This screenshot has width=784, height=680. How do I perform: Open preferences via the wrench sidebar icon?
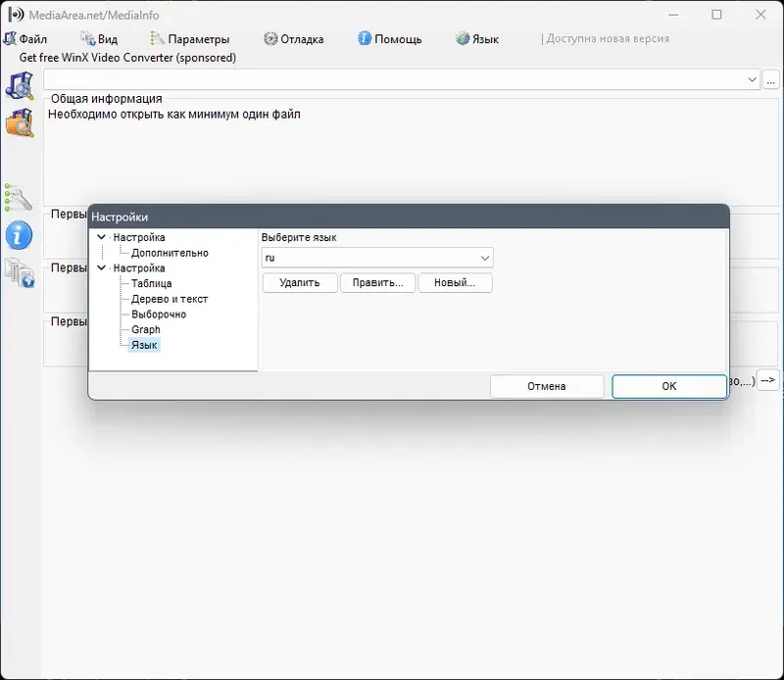pyautogui.click(x=18, y=198)
